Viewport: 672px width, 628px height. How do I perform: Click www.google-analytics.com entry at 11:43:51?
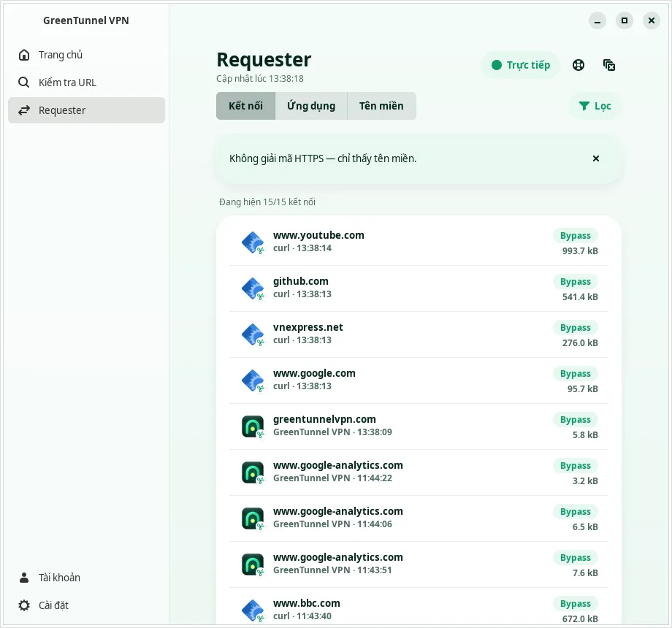[x=419, y=564]
